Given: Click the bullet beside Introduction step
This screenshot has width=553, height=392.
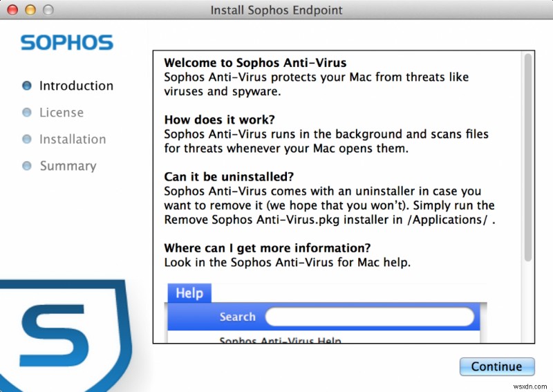Looking at the screenshot, I should point(27,86).
